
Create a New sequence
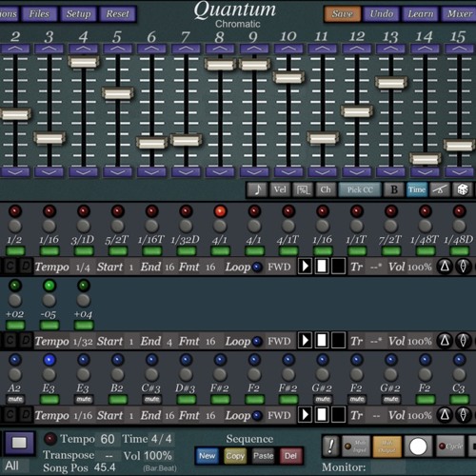pyautogui.click(x=208, y=456)
